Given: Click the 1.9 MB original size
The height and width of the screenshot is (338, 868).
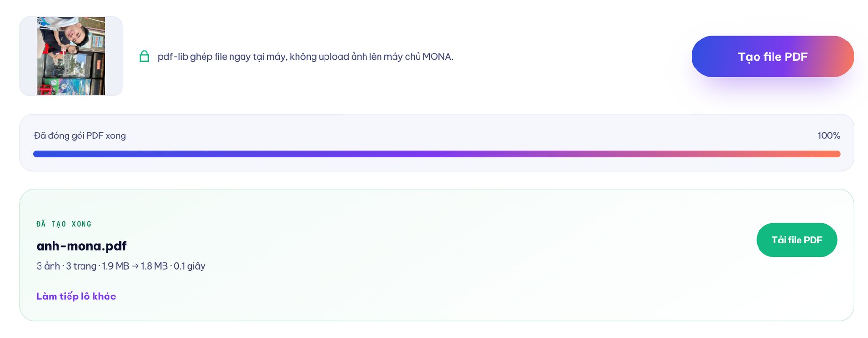Looking at the screenshot, I should point(116,266).
